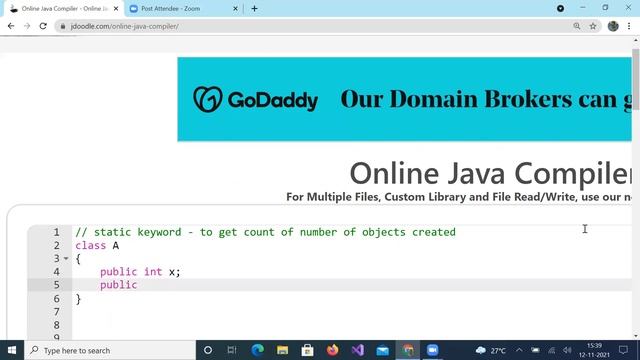Show hidden system tray icons

(x=519, y=350)
